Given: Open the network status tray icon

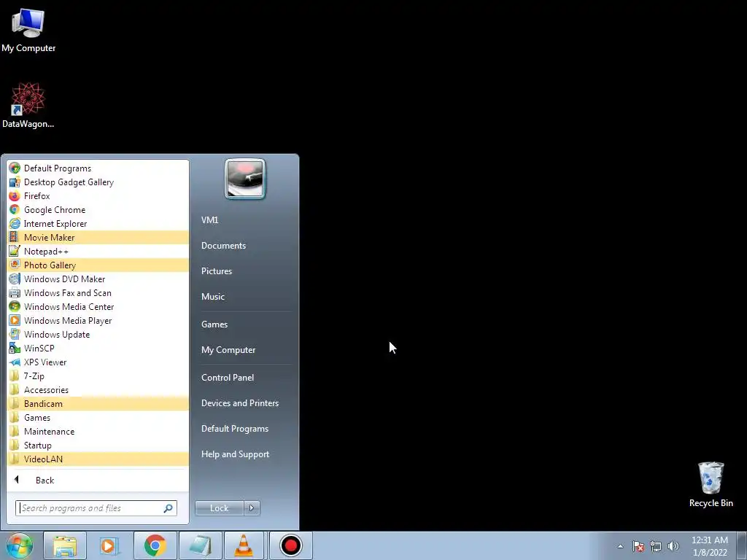Looking at the screenshot, I should [656, 546].
